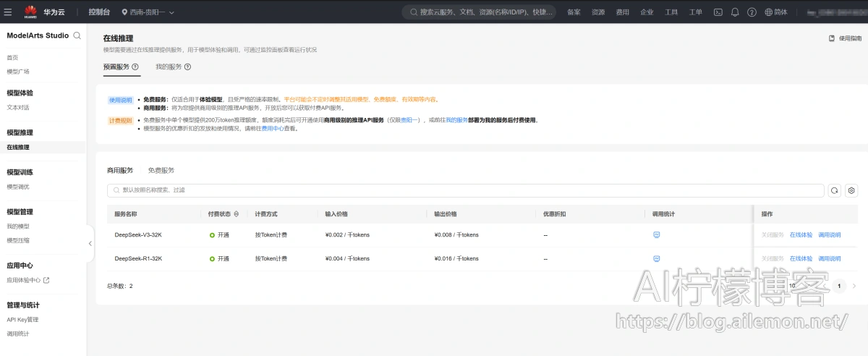Open 我的模型 in the sidebar
868x356 pixels.
click(18, 226)
